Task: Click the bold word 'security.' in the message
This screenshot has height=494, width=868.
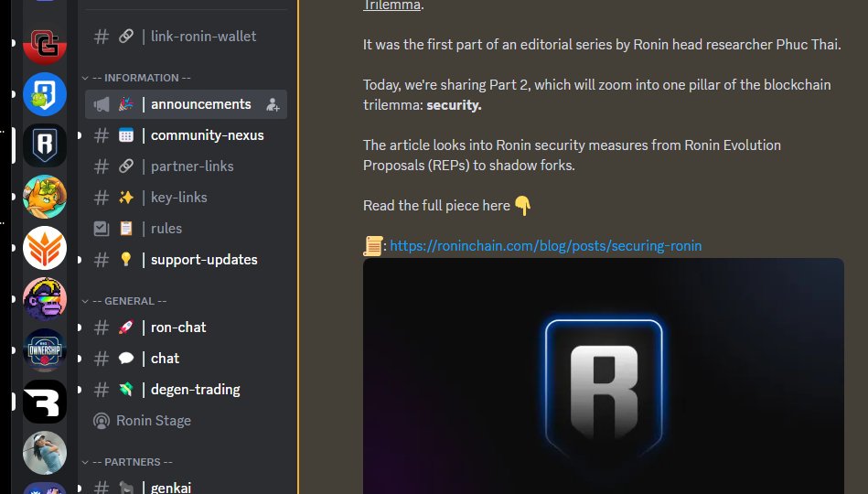Action: click(x=454, y=105)
